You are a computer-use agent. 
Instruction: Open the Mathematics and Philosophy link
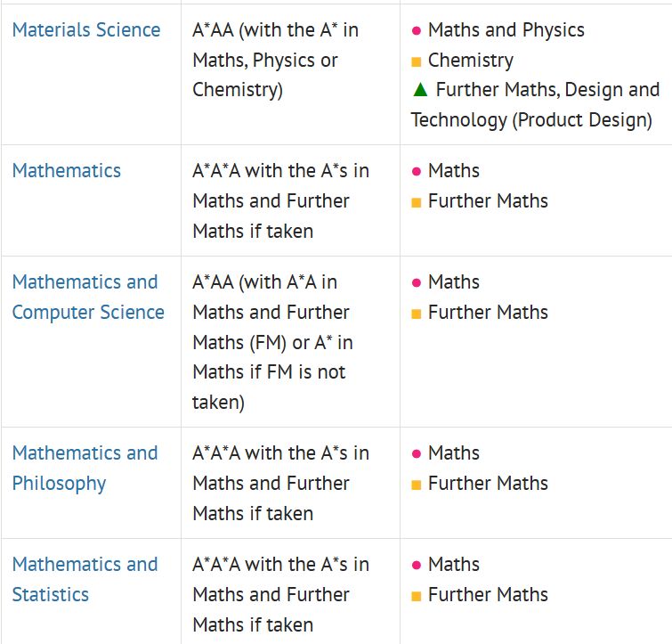(x=85, y=468)
